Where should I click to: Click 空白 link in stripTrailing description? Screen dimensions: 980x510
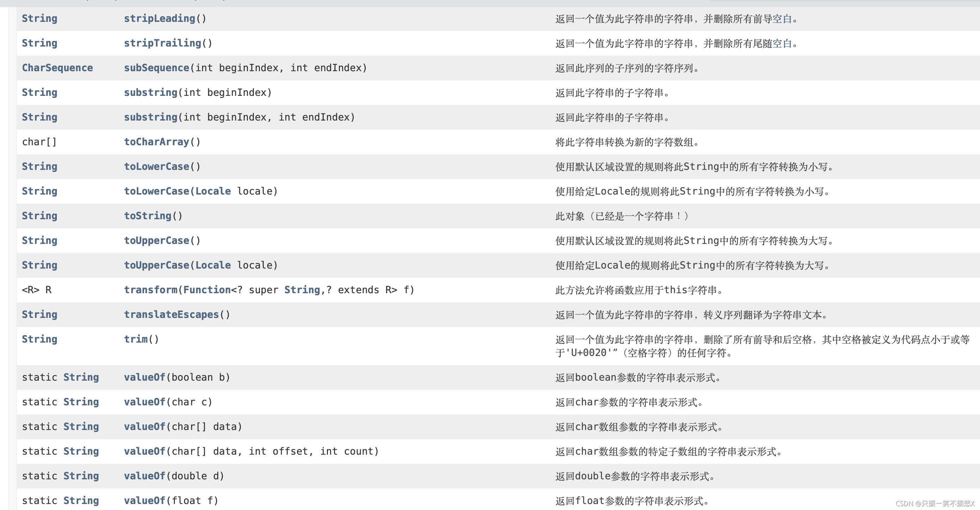point(782,44)
